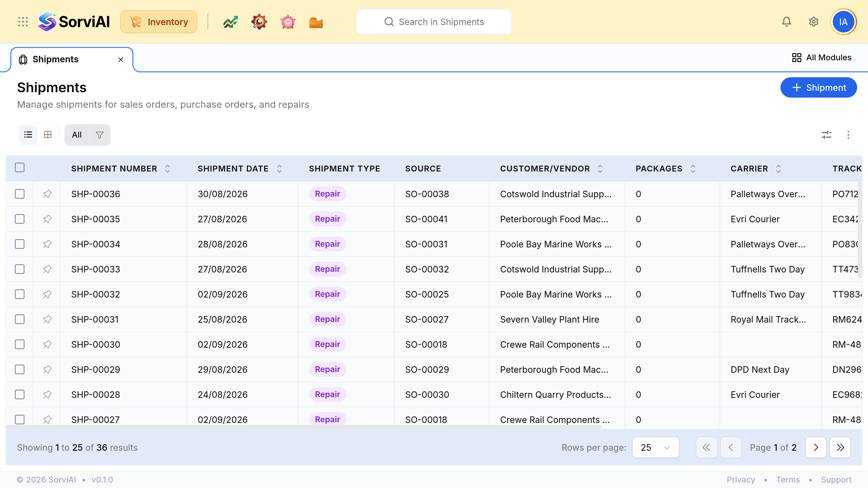Image resolution: width=868 pixels, height=488 pixels.
Task: Pin shipment SHP-00029
Action: [x=47, y=369]
